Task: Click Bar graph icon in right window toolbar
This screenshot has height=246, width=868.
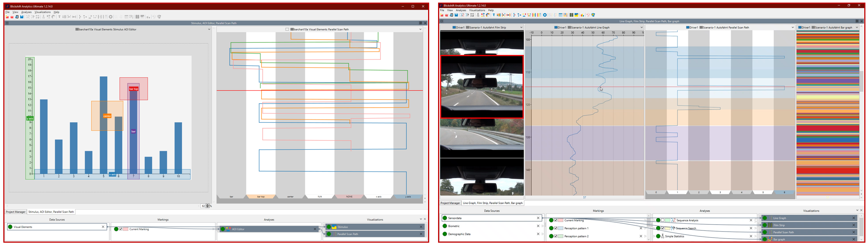Action: (x=582, y=15)
